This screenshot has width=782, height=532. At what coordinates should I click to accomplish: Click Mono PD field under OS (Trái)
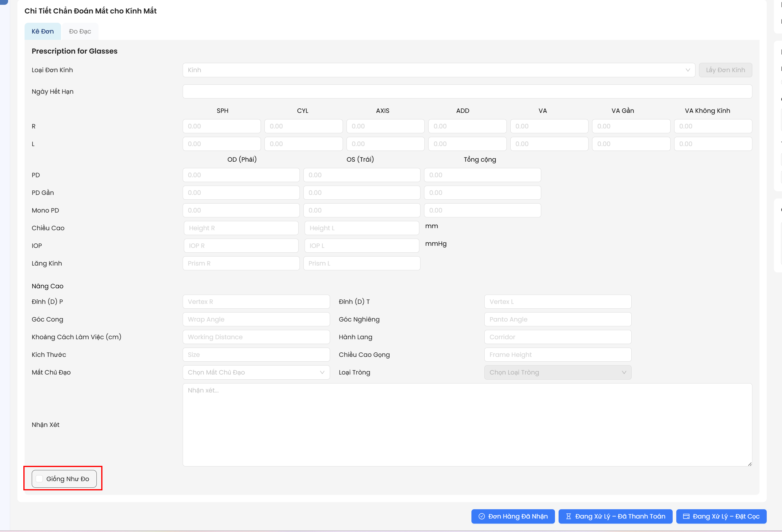(x=362, y=210)
